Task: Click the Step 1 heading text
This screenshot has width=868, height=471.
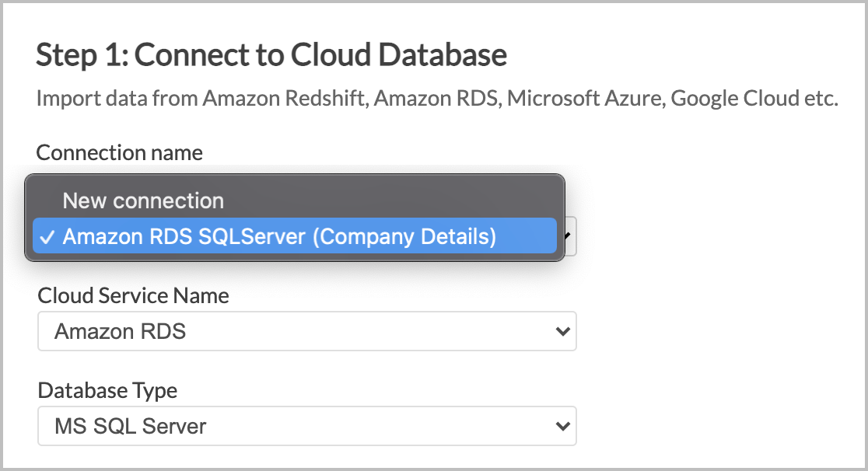Action: point(271,54)
